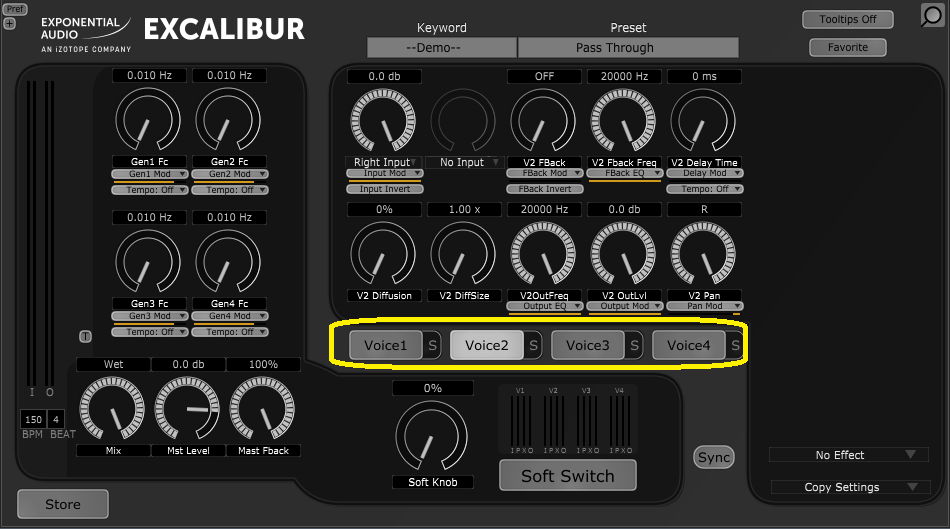Toggle Input Invert
Screen dimensions: 950x529
(385, 189)
